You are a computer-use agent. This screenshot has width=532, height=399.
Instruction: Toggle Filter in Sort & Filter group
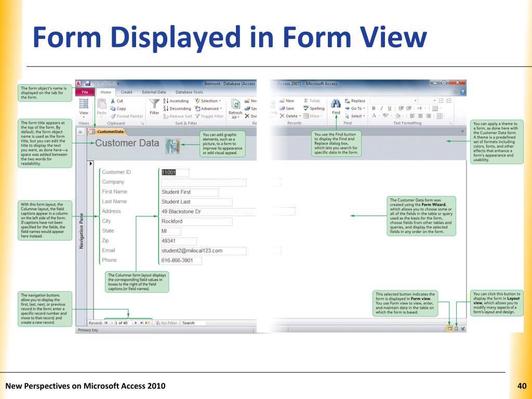(x=209, y=116)
